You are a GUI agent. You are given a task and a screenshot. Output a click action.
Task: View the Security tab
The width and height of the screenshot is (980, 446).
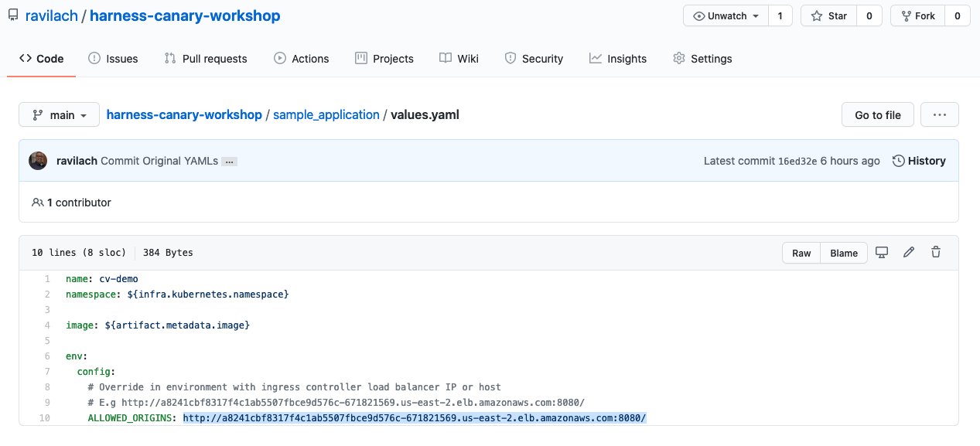pyautogui.click(x=534, y=59)
